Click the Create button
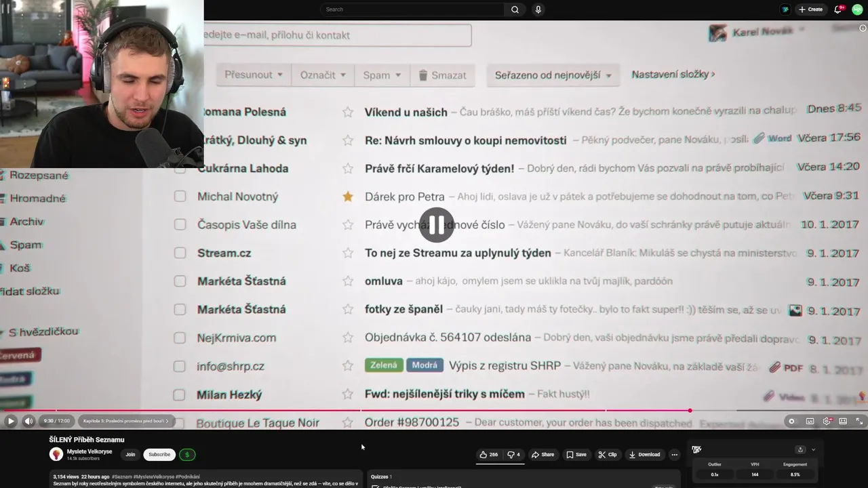Viewport: 868px width, 488px height. 810,9
